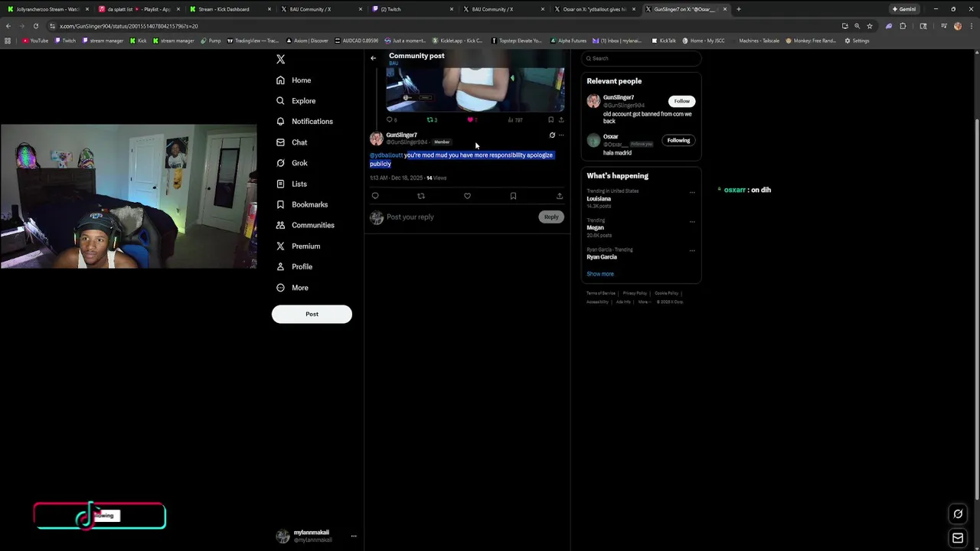Screen dimensions: 980x551
Task: Click the browser address bar
Action: tap(444, 26)
